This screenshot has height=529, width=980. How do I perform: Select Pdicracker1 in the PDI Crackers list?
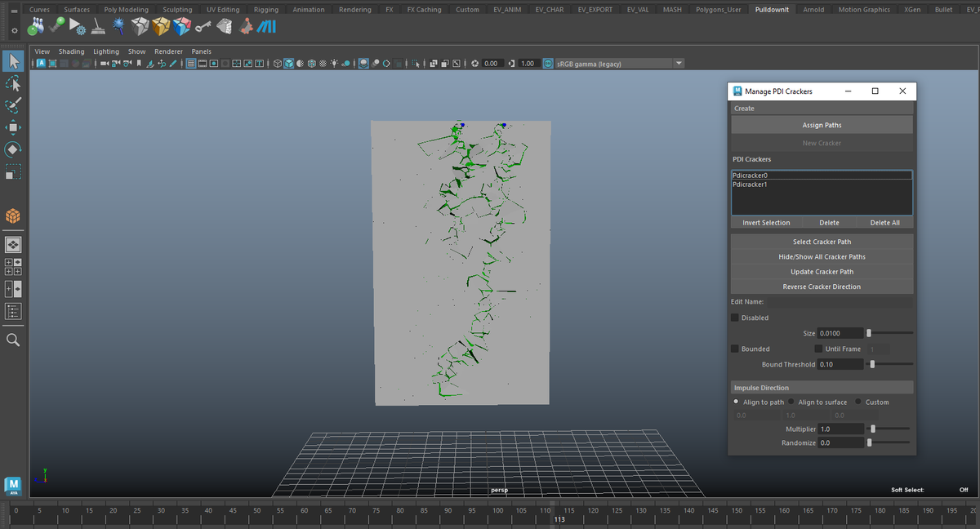pyautogui.click(x=749, y=184)
